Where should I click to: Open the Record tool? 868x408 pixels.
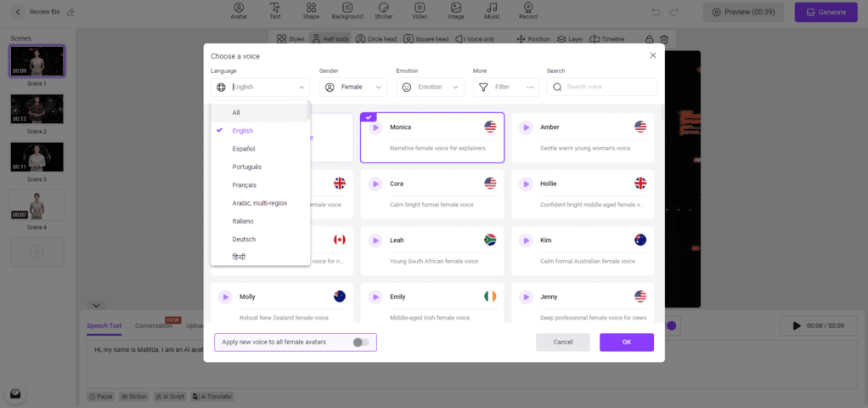[528, 10]
